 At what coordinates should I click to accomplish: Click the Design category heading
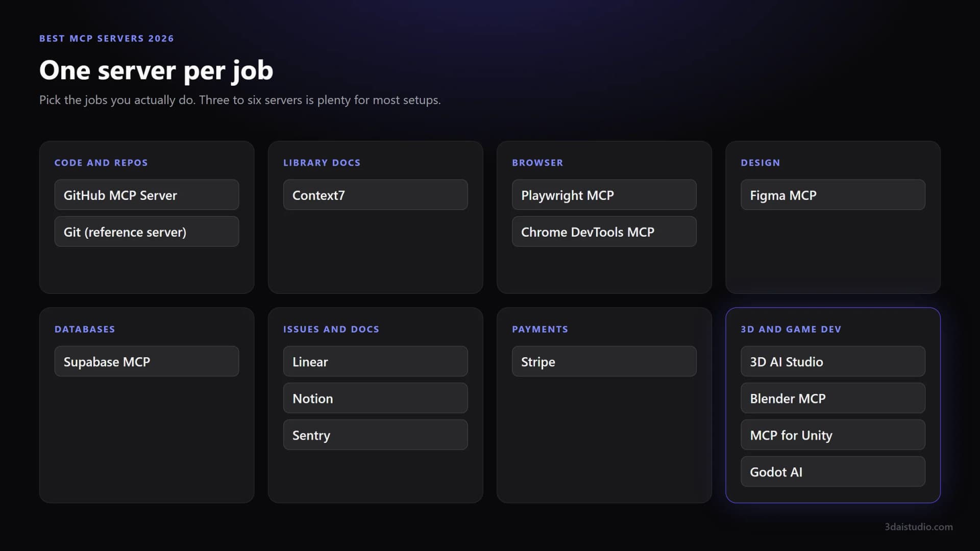tap(761, 163)
